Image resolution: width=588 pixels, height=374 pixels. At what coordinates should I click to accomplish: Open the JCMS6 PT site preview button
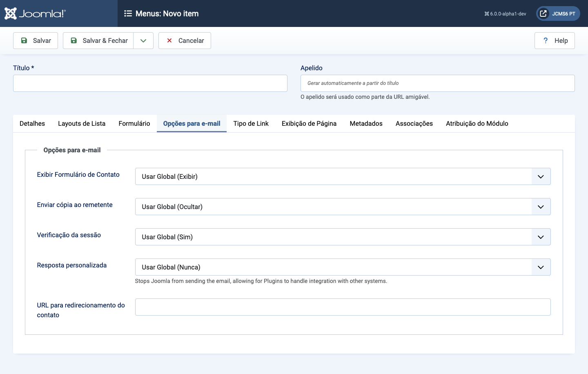click(x=558, y=13)
